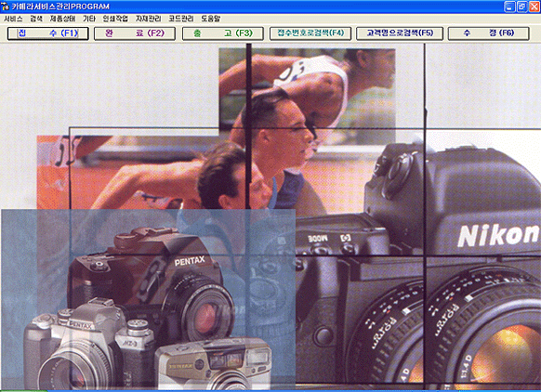Viewport: 541px width, 392px height.
Task: Click the 수정 (F6) button
Action: point(488,33)
